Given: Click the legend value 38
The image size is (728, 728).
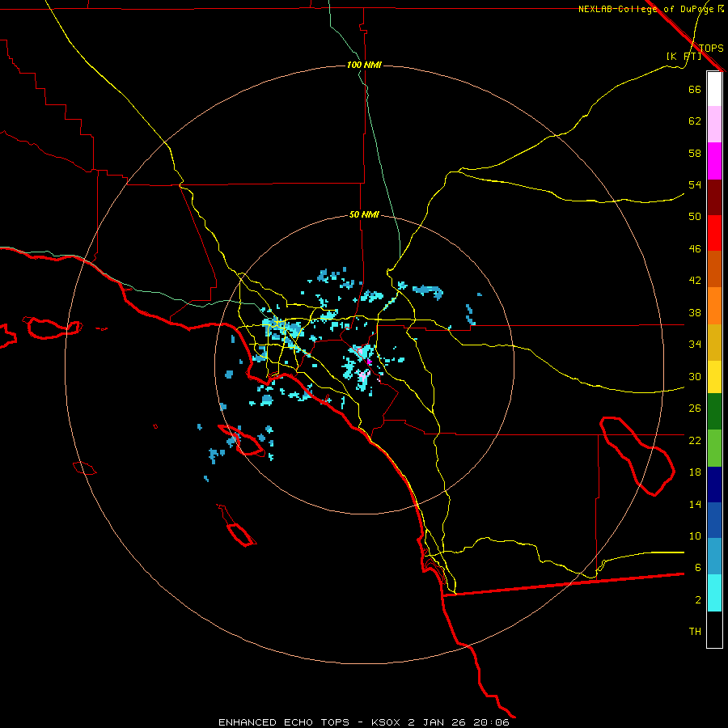Looking at the screenshot, I should [x=695, y=312].
